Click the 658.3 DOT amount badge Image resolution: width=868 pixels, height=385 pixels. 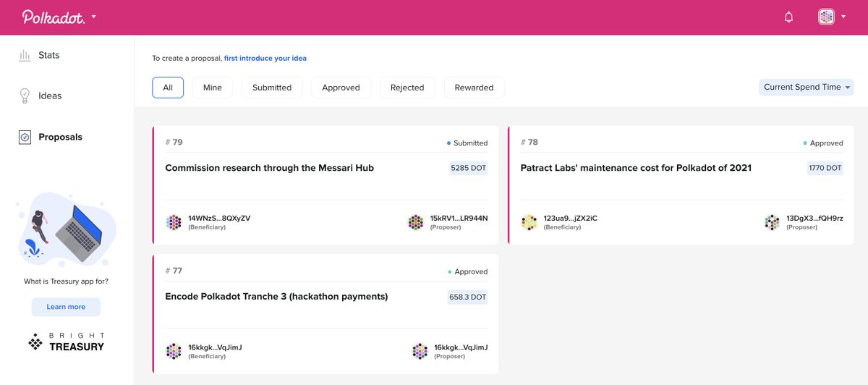(x=467, y=297)
